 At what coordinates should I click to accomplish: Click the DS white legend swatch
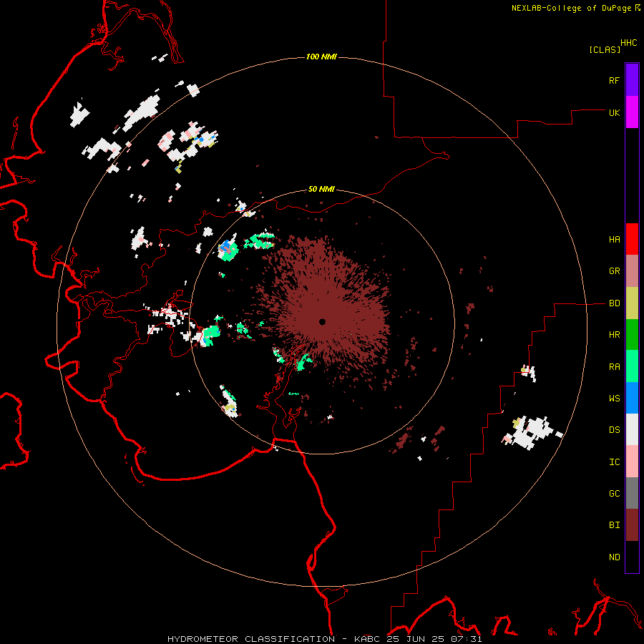(x=632, y=429)
